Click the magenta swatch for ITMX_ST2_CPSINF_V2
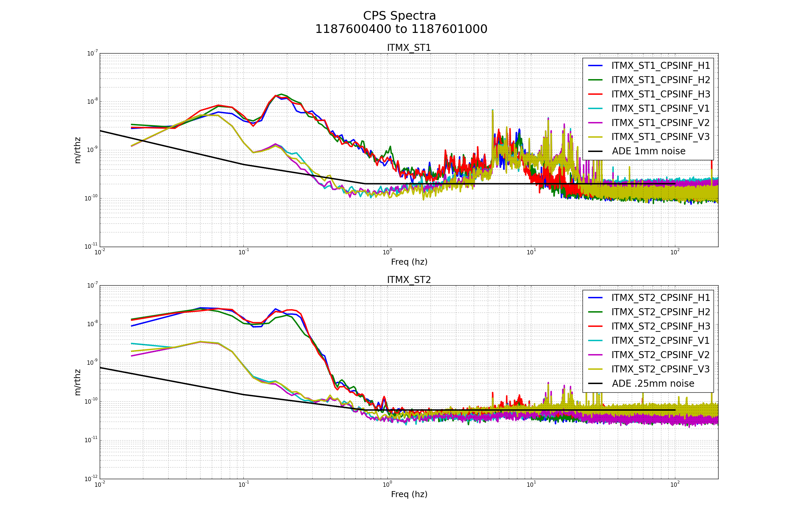 (595, 354)
